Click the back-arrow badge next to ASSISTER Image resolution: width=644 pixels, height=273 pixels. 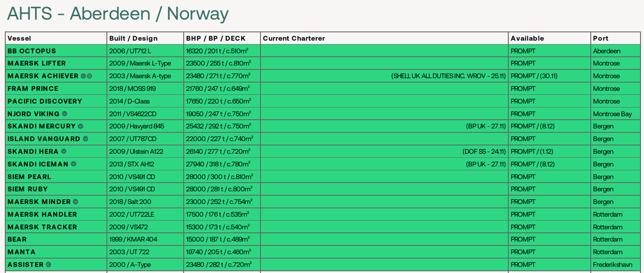coord(48,264)
